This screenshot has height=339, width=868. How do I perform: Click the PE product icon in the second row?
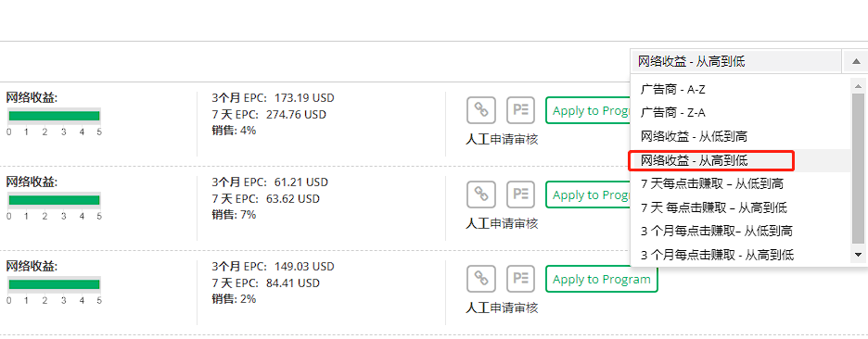(521, 195)
